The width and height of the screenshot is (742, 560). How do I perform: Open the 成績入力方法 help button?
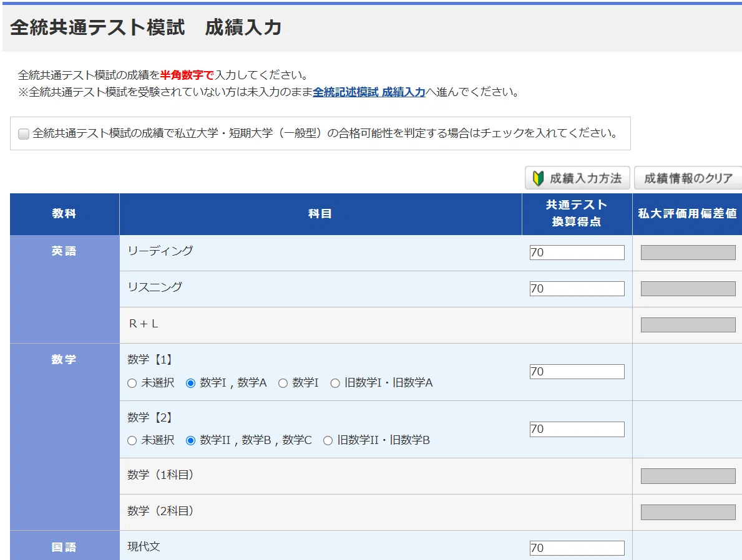[x=577, y=178]
